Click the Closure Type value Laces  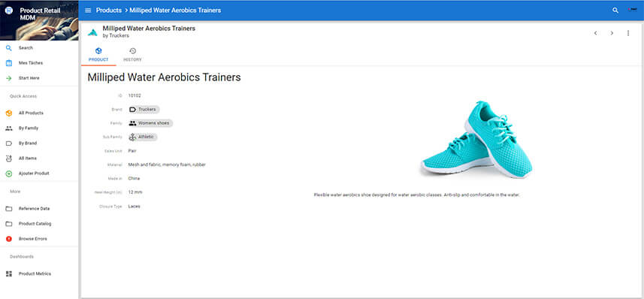coord(134,206)
